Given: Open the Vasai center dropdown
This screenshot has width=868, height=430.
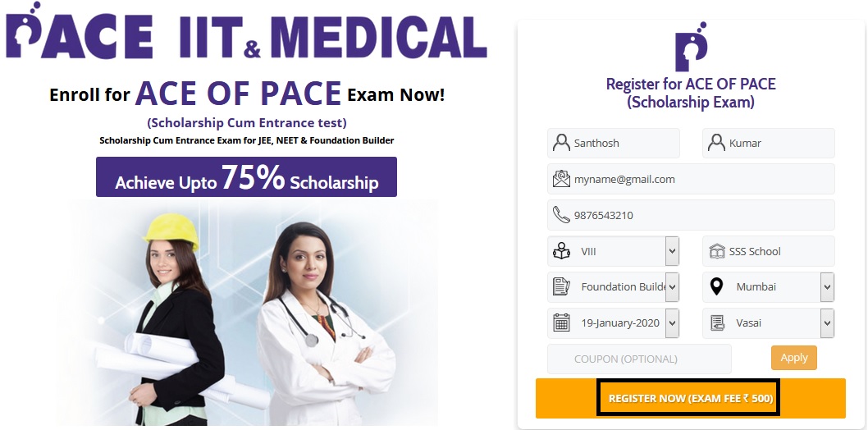Looking at the screenshot, I should tap(827, 322).
